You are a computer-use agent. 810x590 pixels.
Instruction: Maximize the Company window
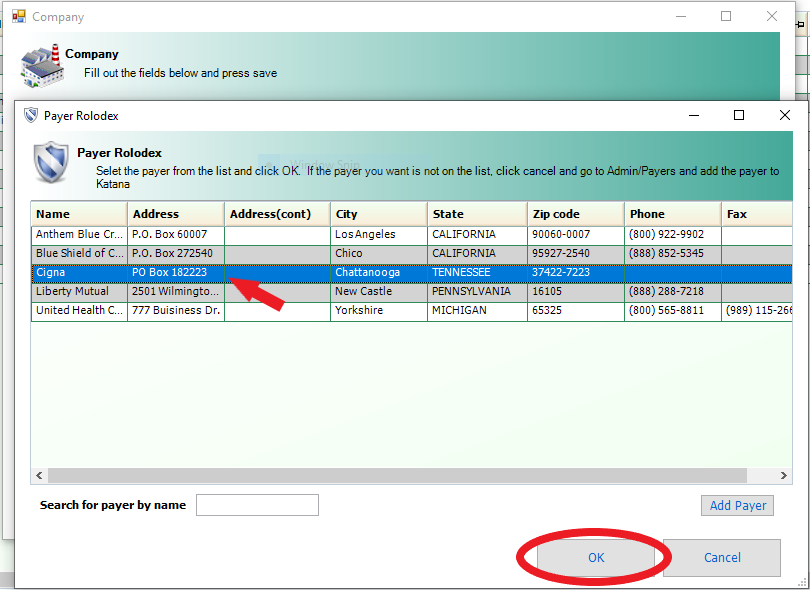pos(726,16)
